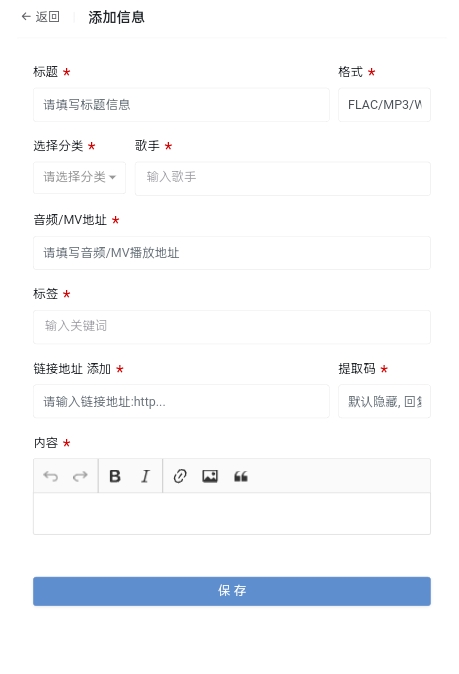
Task: Focus the 标签 keyword input field
Action: coord(232,327)
